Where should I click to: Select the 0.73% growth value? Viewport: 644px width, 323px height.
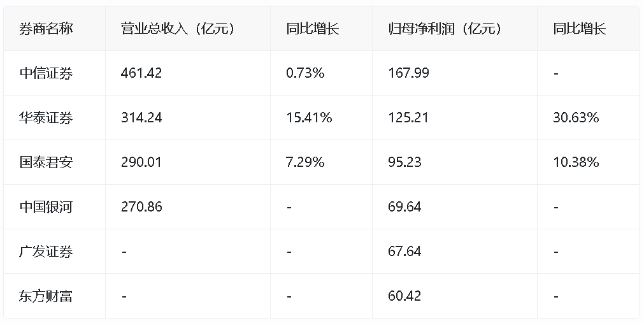tap(305, 73)
